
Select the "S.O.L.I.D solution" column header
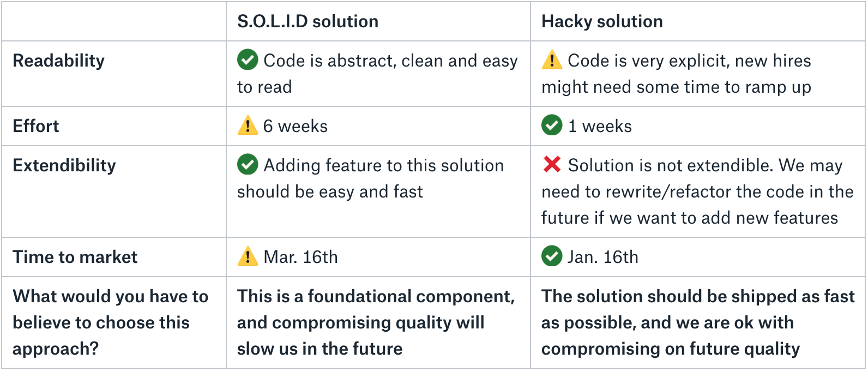[x=308, y=21]
